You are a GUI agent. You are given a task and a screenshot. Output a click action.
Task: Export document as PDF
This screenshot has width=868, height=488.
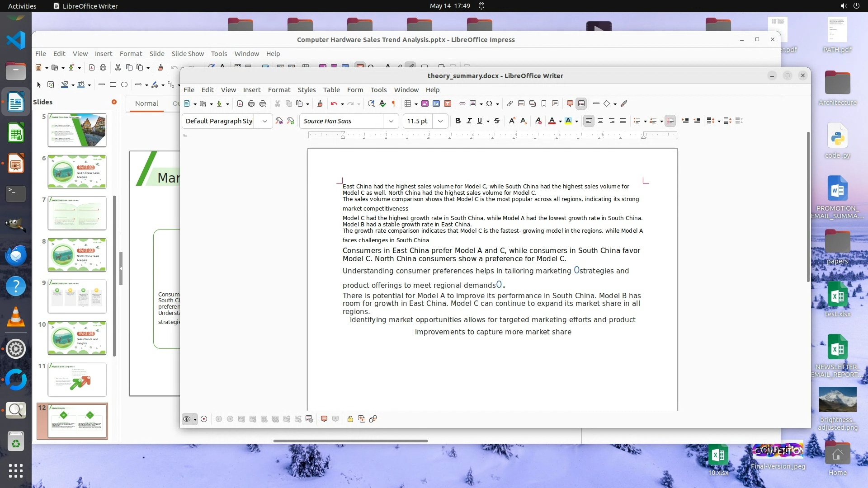tap(240, 103)
